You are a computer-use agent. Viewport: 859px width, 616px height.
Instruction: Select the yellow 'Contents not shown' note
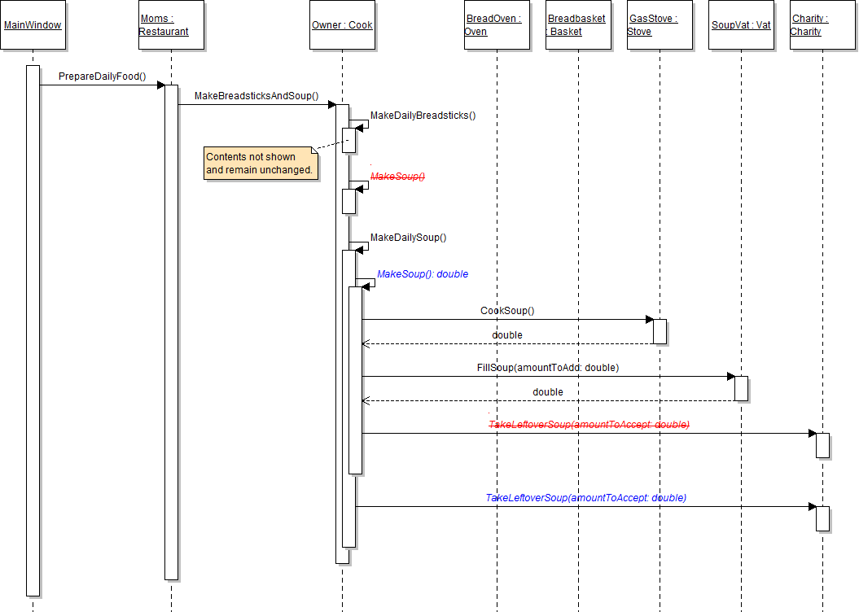(260, 164)
